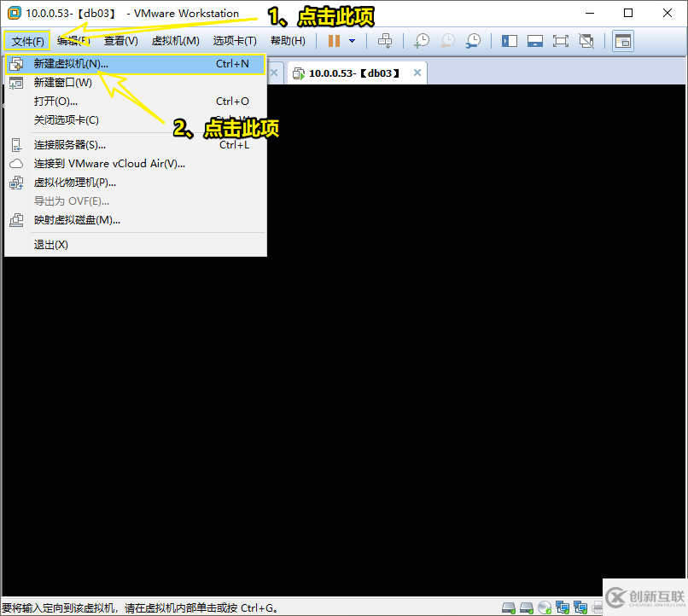
Task: Pause the running virtual machine
Action: click(x=334, y=41)
